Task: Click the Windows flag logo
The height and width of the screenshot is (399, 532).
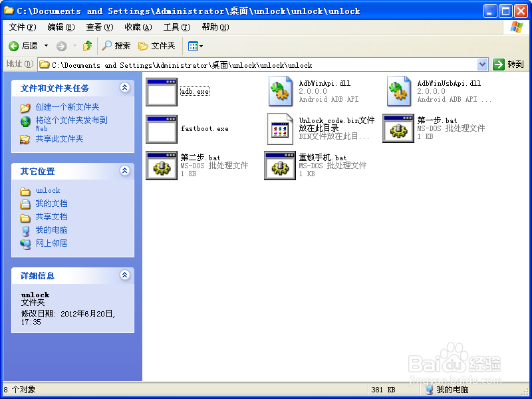Action: [517, 27]
